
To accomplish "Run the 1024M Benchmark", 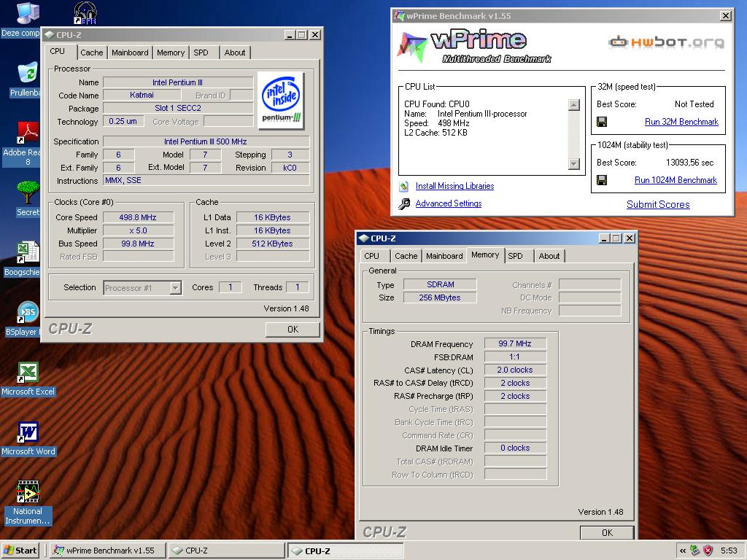I will [676, 180].
